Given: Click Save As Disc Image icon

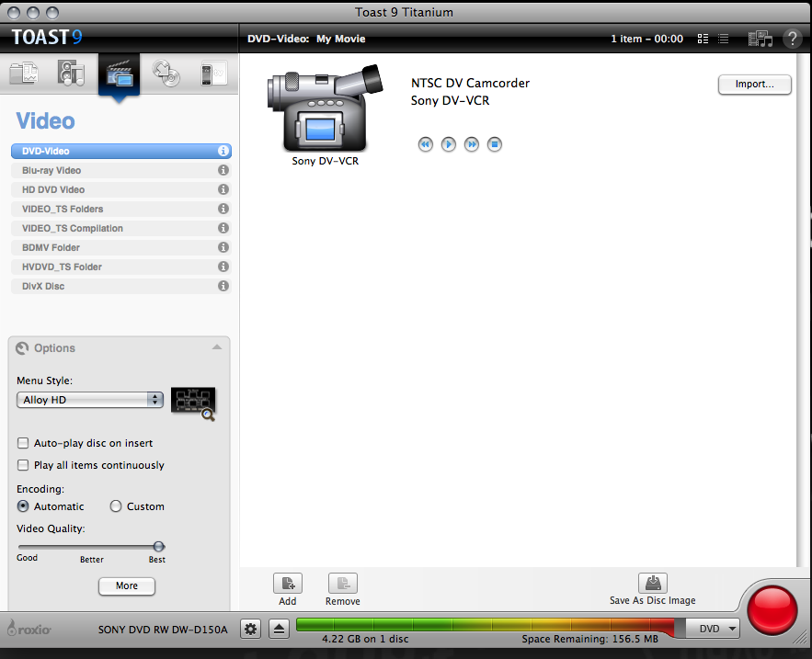Looking at the screenshot, I should click(x=653, y=583).
